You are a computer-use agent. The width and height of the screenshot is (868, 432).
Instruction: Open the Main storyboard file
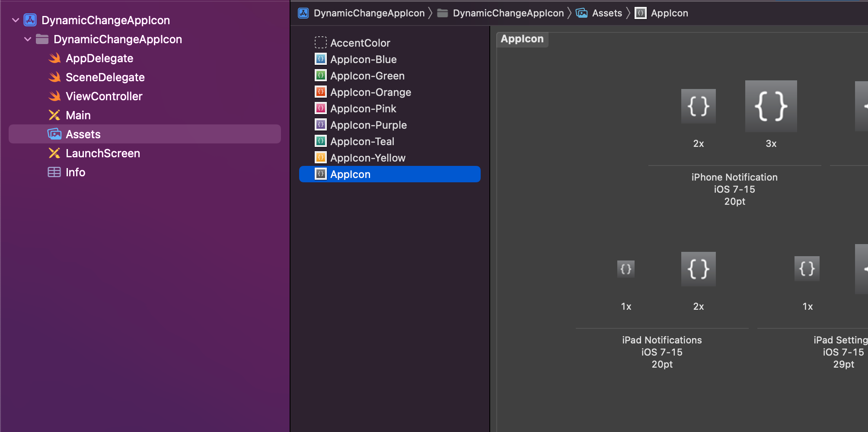click(78, 115)
